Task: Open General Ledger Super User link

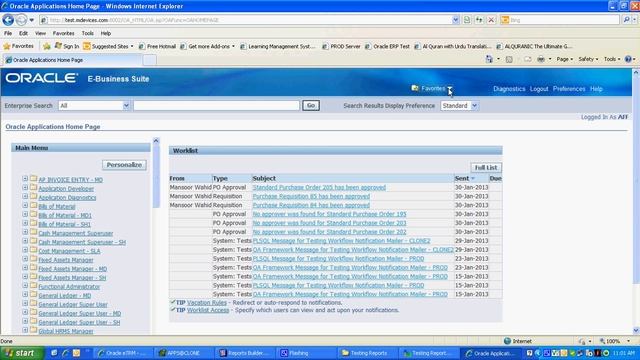Action: pos(73,304)
